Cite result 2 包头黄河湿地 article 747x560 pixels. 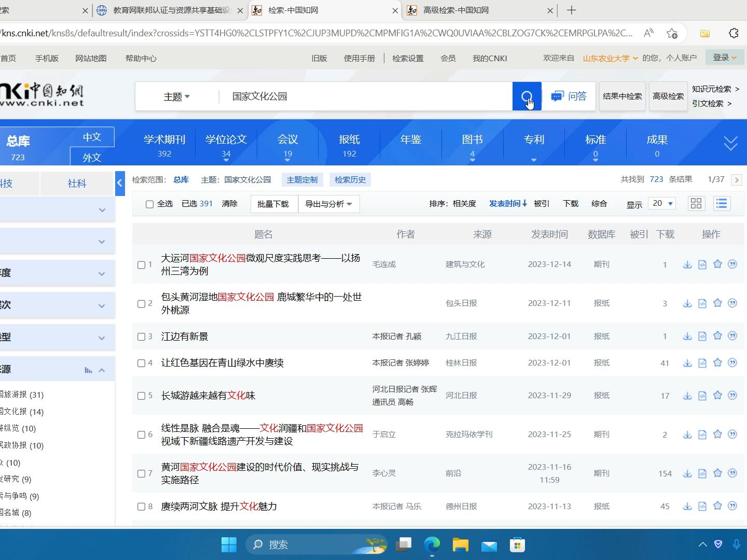pos(732,303)
